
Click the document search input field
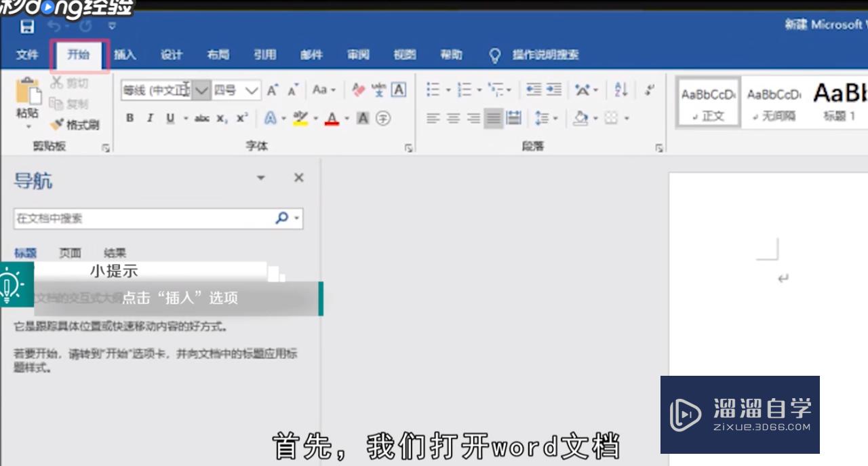[136, 218]
